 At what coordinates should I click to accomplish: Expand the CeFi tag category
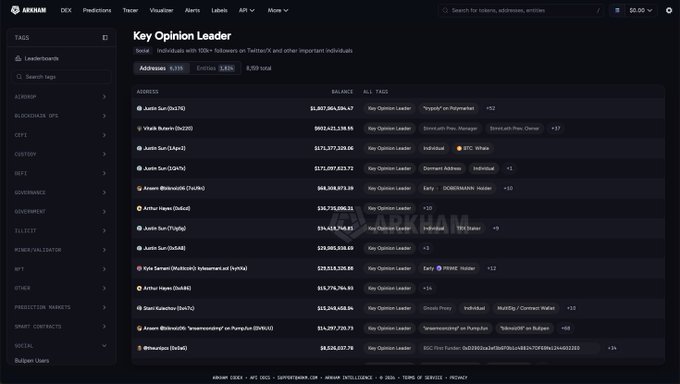pos(61,135)
